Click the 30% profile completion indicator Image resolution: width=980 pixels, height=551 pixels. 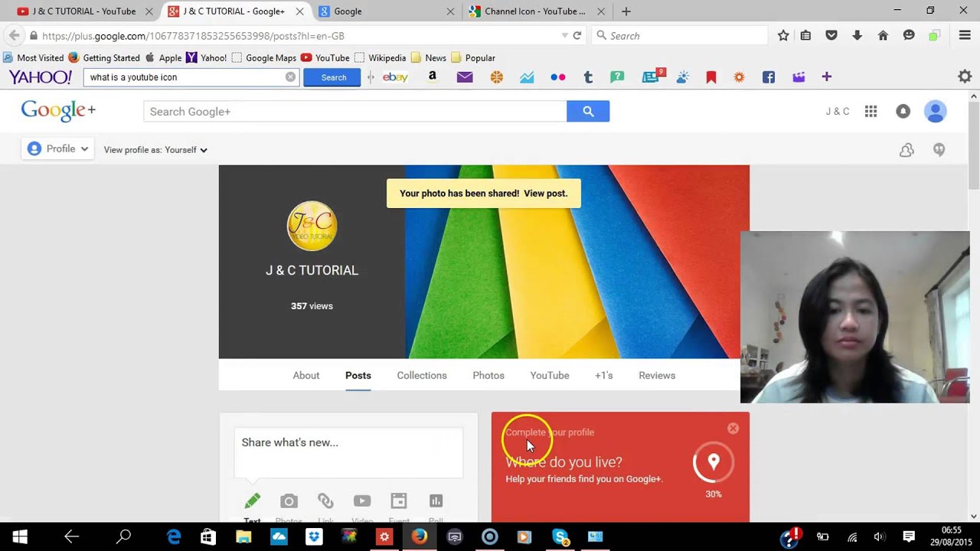point(713,461)
